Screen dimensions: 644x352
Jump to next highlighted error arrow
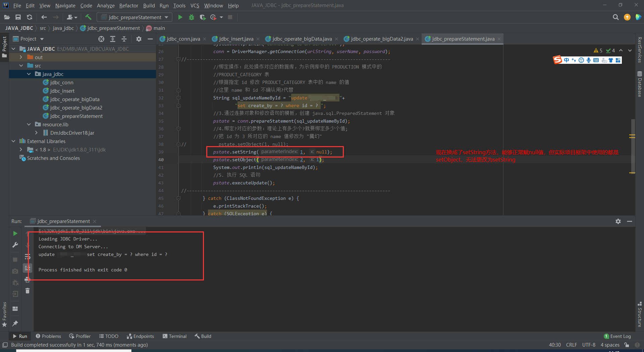pos(630,50)
